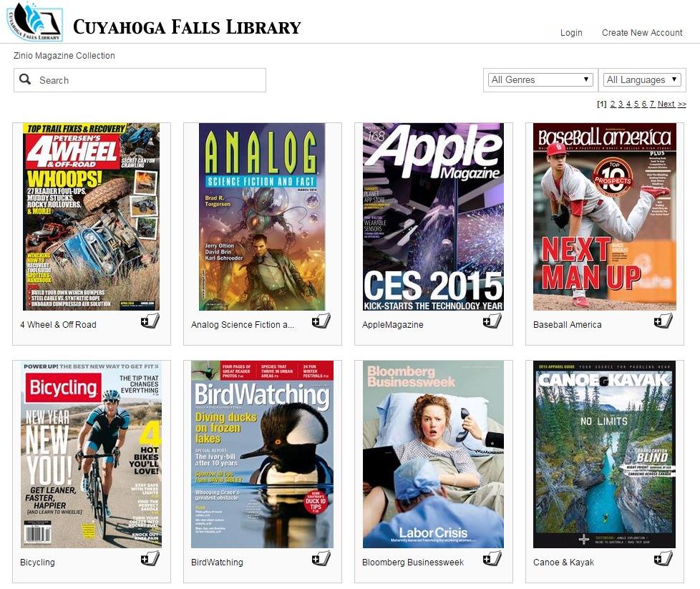
Task: Click the 'Canoe & Kayak' title text
Action: [x=563, y=563]
